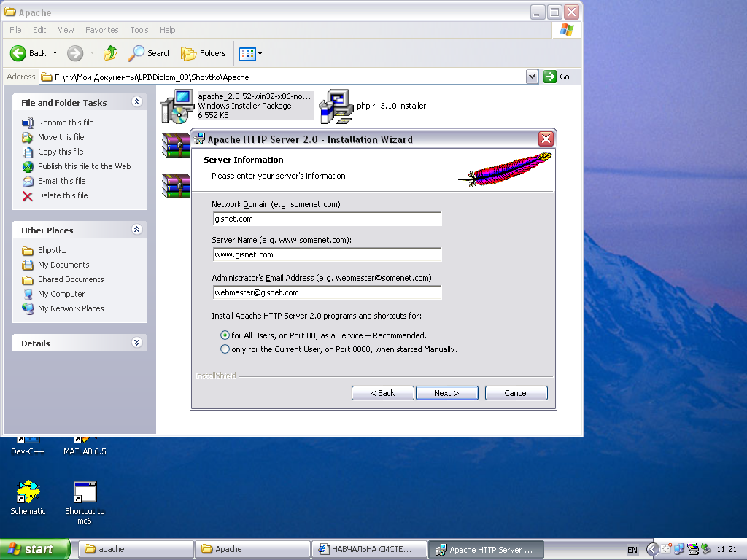Switch to Apache HTTP Server taskbar button

point(486,549)
